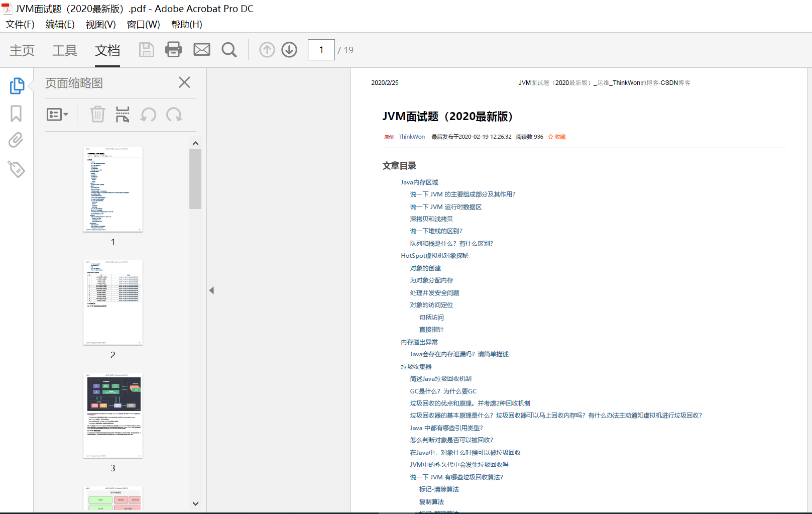Viewport: 812px width, 514px height.
Task: Open attachments paperclip icon
Action: (16, 140)
